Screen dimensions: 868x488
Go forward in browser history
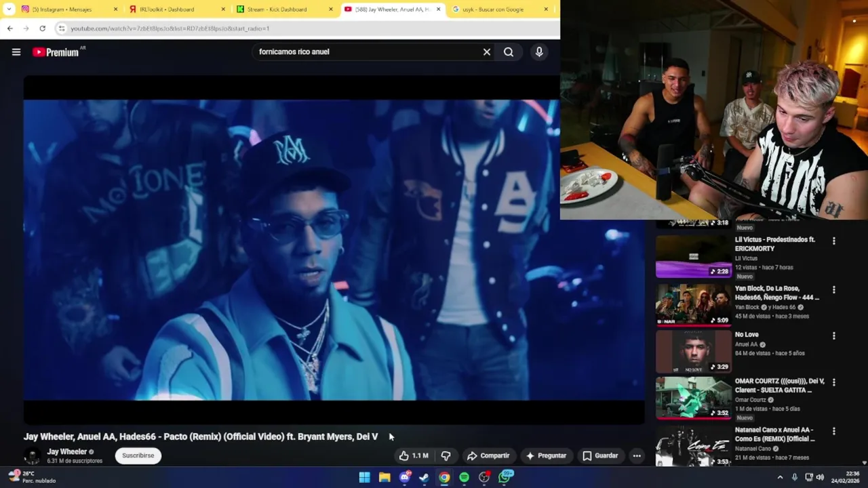point(26,28)
